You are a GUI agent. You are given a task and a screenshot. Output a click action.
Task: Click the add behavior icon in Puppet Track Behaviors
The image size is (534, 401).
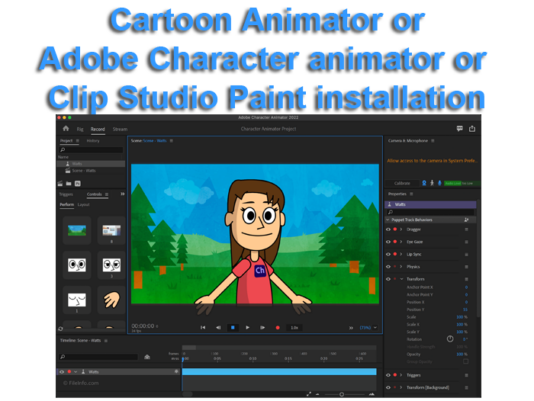pos(466,220)
